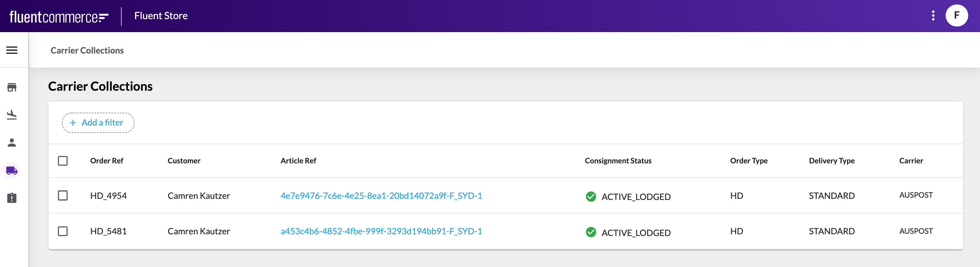The height and width of the screenshot is (267, 980).
Task: Click the fluentcommerce logo
Action: click(59, 17)
